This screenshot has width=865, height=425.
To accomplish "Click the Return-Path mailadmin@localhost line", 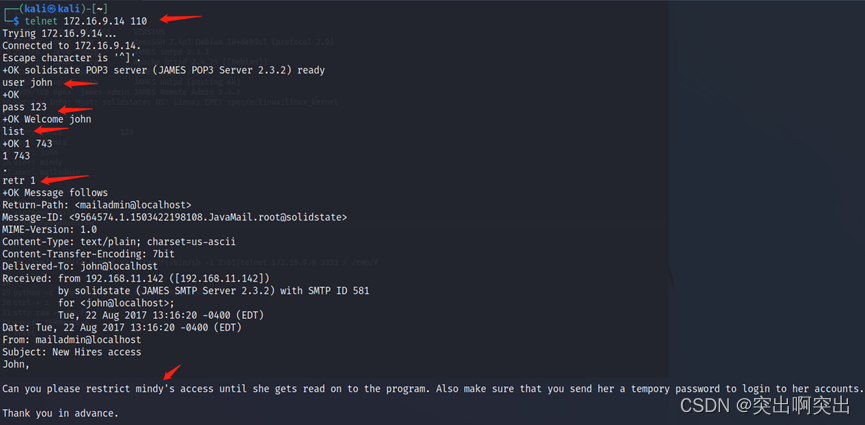I will point(96,204).
